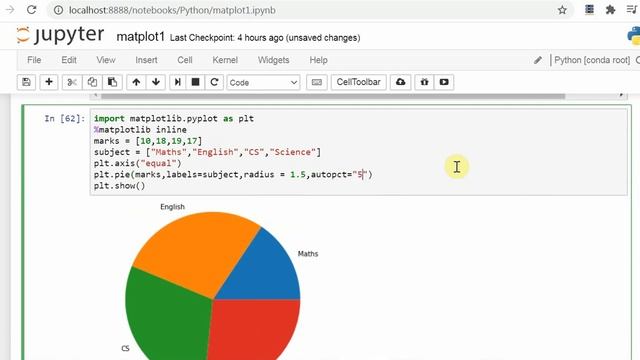Open the Widgets menu
Screen dimensions: 640x360
[273, 60]
